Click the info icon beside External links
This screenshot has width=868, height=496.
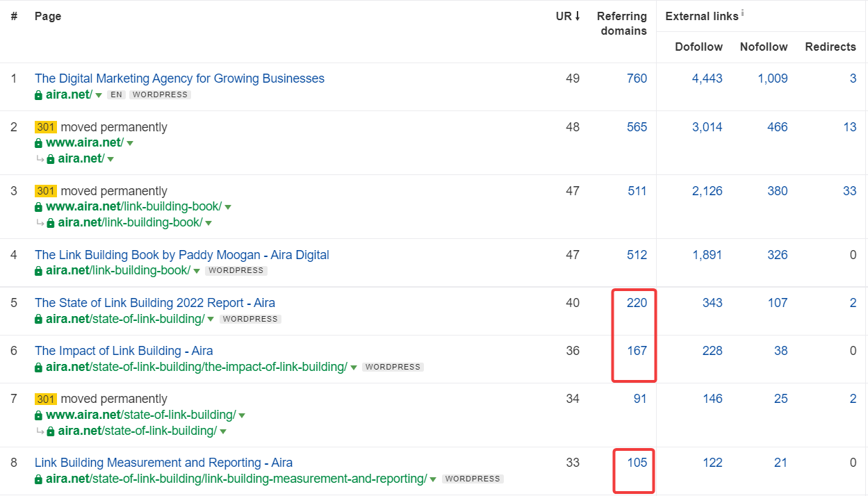pos(743,13)
